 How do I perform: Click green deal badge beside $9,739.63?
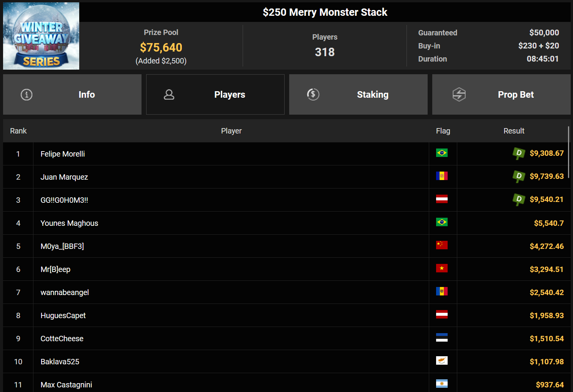pyautogui.click(x=518, y=177)
